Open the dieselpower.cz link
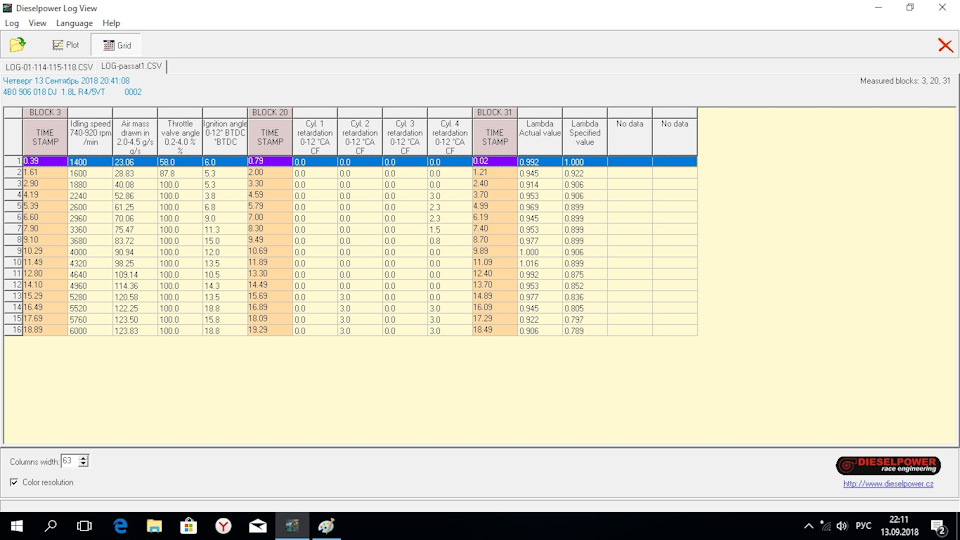Viewport: 960px width, 540px height. (888, 484)
